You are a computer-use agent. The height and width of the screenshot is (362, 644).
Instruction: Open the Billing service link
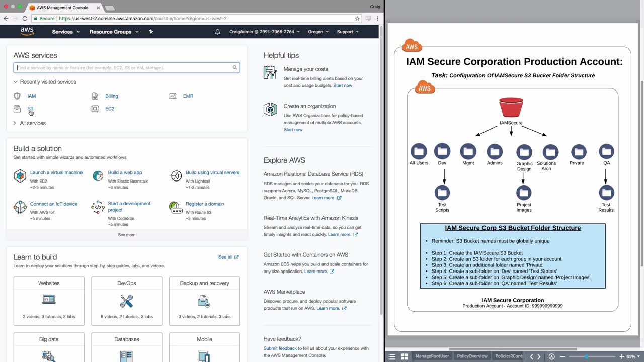112,96
